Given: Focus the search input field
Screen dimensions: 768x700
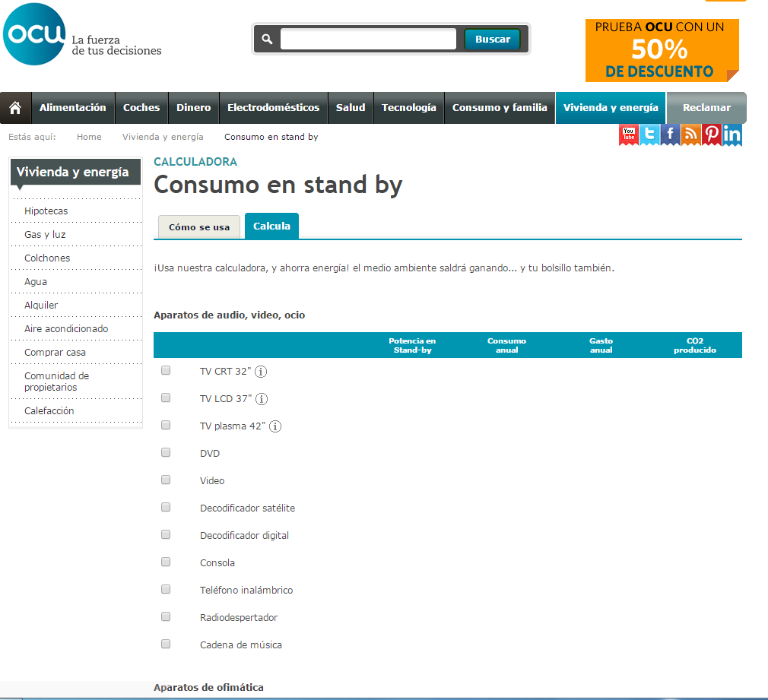Looking at the screenshot, I should click(368, 39).
